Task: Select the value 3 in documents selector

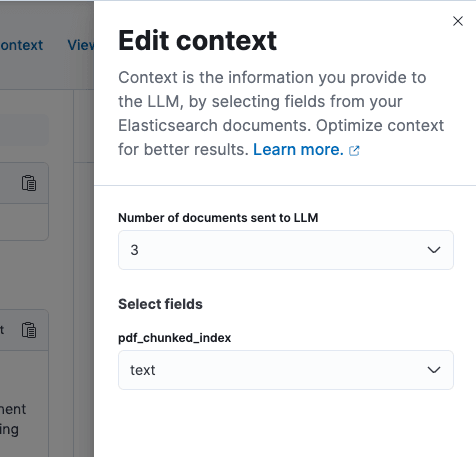Action: [x=134, y=250]
